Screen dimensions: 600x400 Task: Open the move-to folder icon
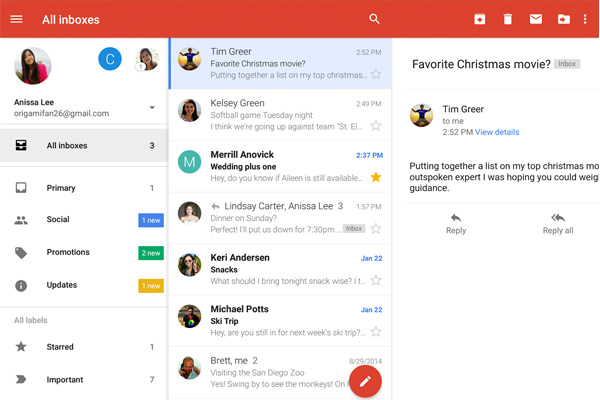564,19
